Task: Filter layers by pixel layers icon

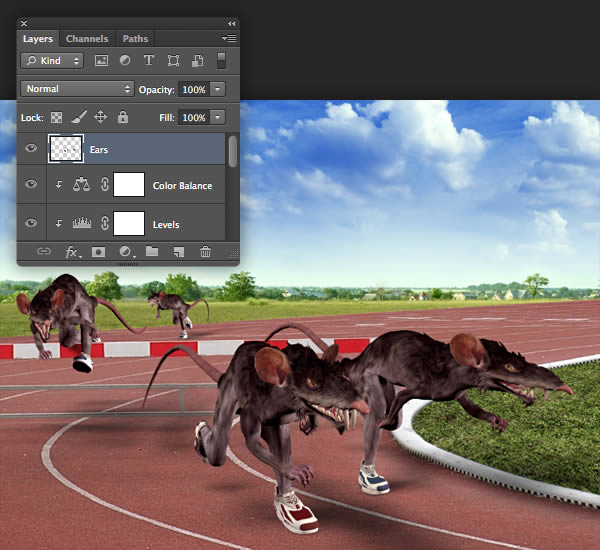Action: (101, 60)
